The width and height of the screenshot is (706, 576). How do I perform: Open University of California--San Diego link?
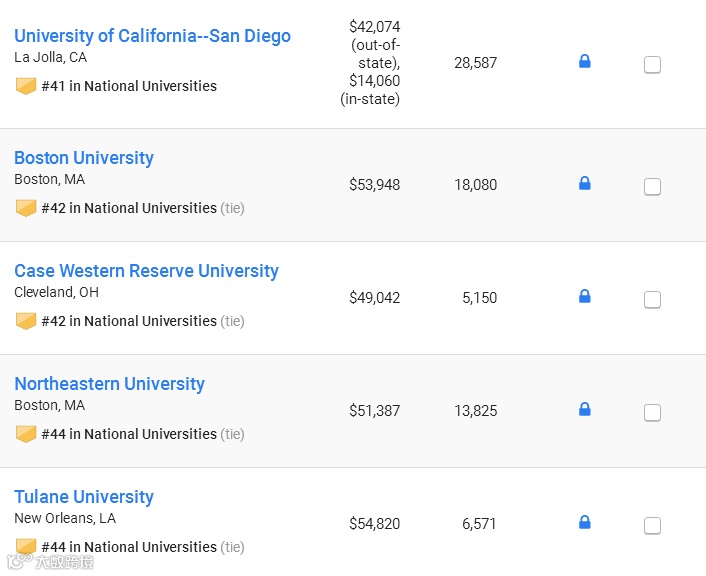pyautogui.click(x=152, y=36)
